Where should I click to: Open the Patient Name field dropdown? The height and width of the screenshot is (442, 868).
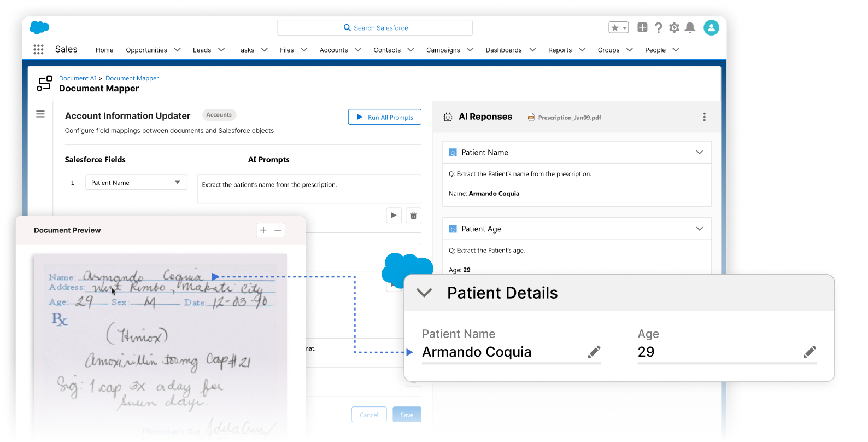click(136, 182)
